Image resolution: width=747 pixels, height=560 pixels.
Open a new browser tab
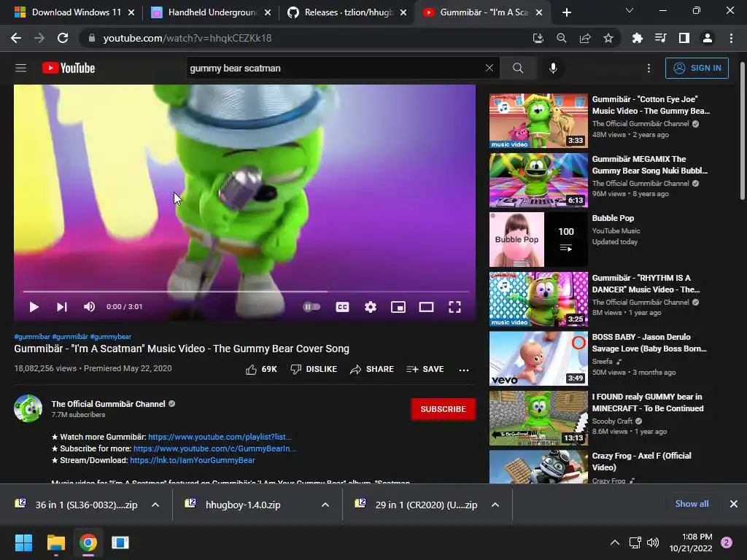tap(566, 12)
